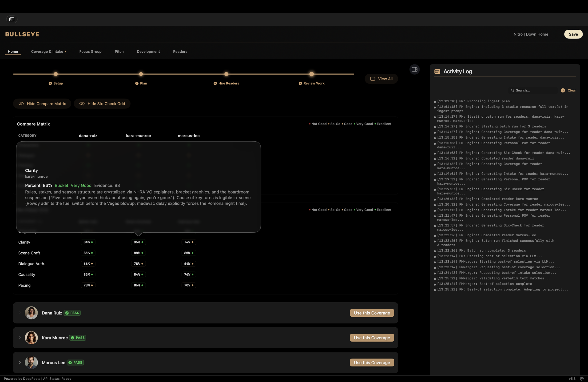The height and width of the screenshot is (382, 588).
Task: Click the BULLSEYE logo
Action: click(x=22, y=34)
